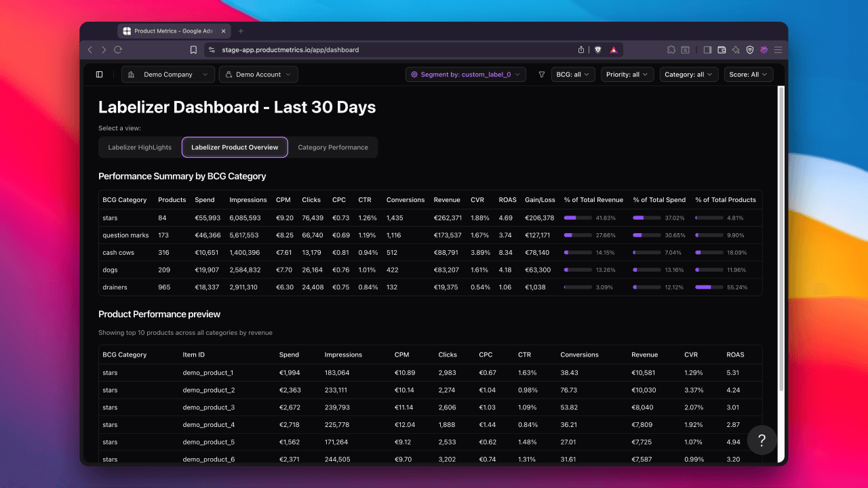The width and height of the screenshot is (868, 488).
Task: Click the Brave Rewards triangle icon
Action: pos(613,49)
